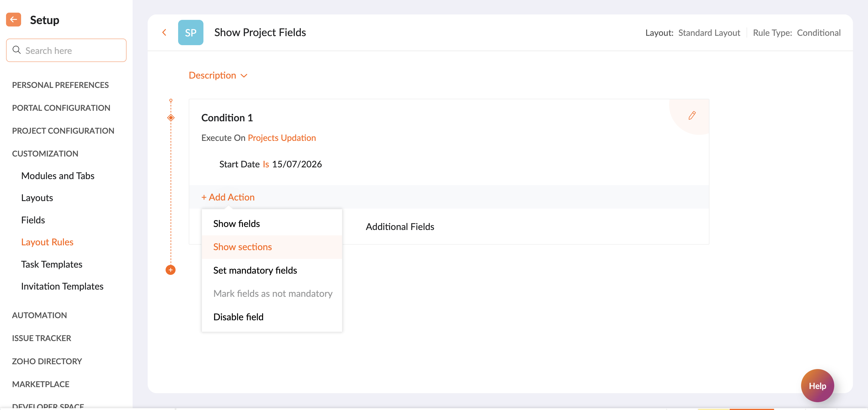This screenshot has height=410, width=868.
Task: Click the Start Date criteria text
Action: 239,164
